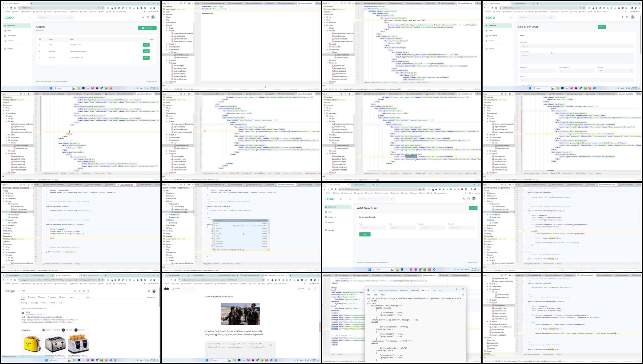Expand Account menu on 'Enter User Details' page
The image size is (643, 364).
coord(338,222)
